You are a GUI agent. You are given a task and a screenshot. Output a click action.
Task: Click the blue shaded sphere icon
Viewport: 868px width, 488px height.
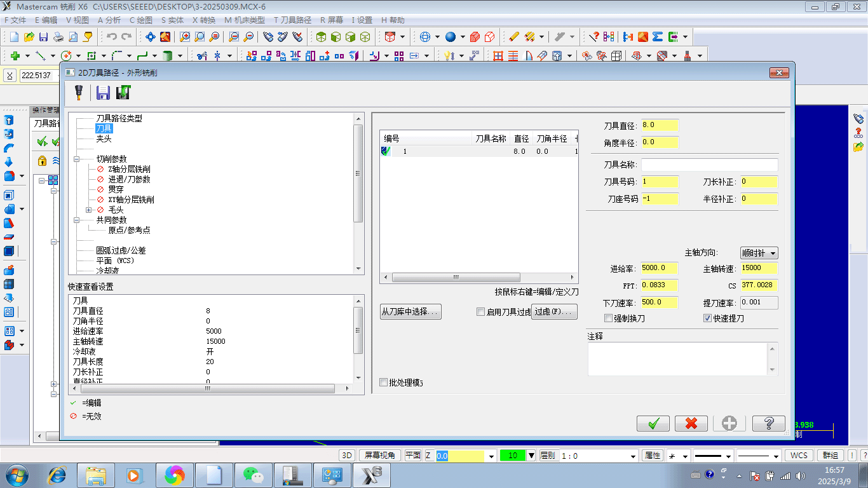click(x=451, y=37)
